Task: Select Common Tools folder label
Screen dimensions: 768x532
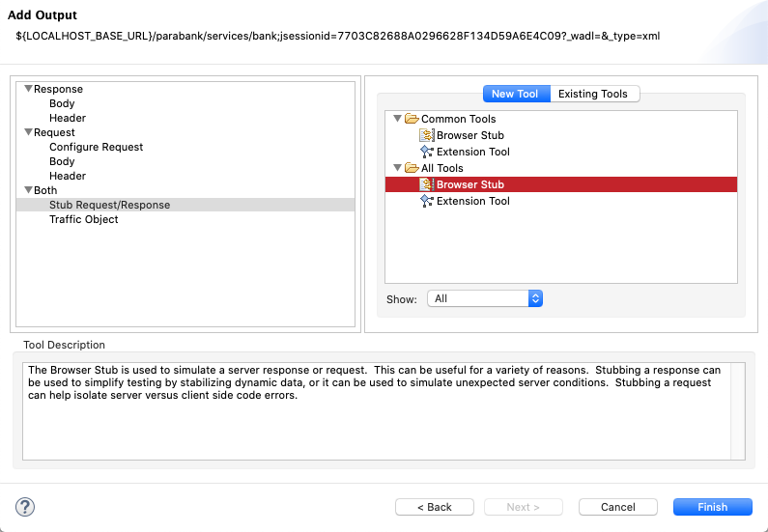Action: click(x=459, y=119)
